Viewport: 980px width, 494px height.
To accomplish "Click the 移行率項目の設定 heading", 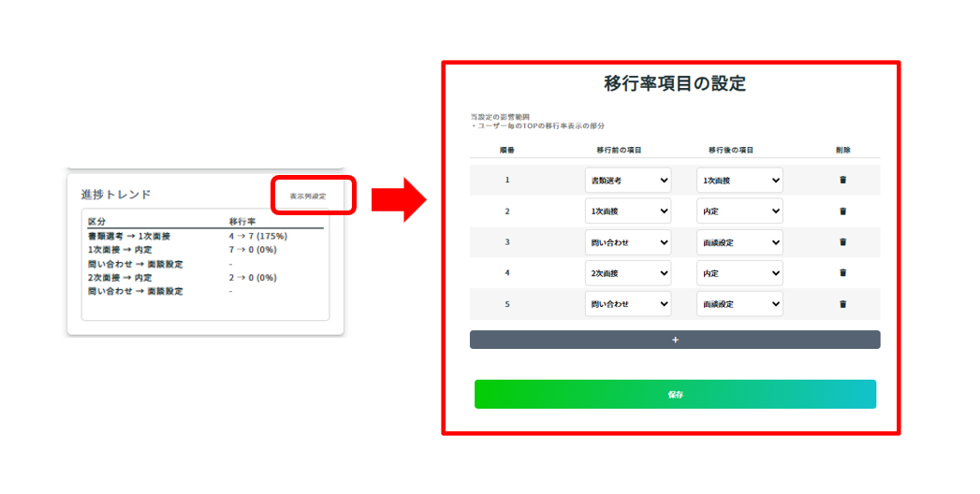I will click(x=675, y=83).
